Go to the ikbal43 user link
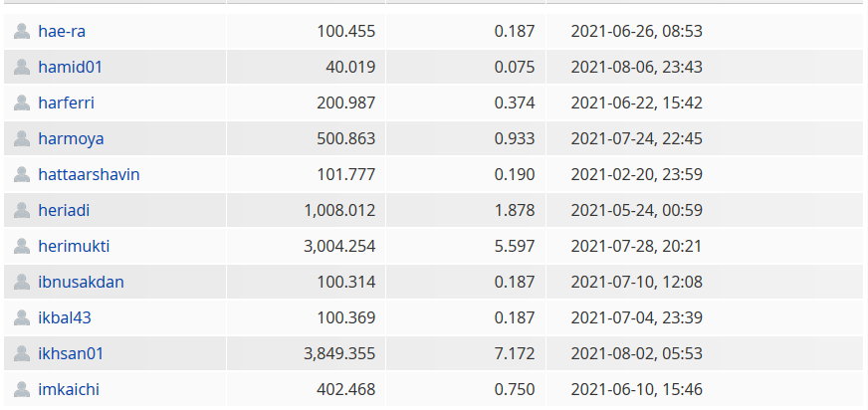 [x=65, y=317]
